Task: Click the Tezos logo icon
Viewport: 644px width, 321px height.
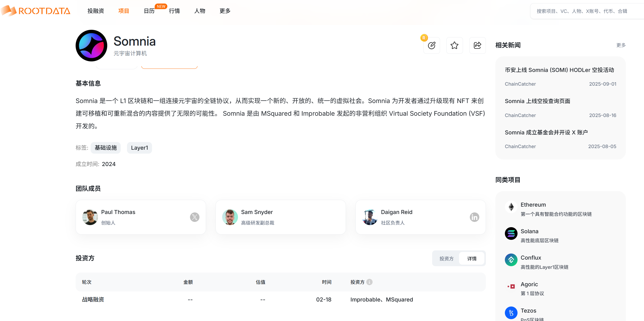Action: (511, 313)
